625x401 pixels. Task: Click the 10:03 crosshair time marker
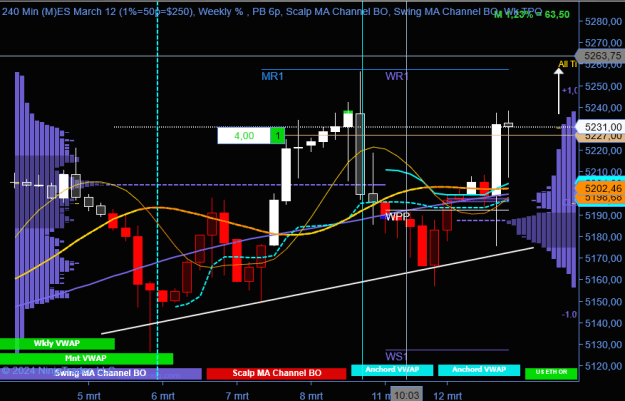pyautogui.click(x=407, y=395)
